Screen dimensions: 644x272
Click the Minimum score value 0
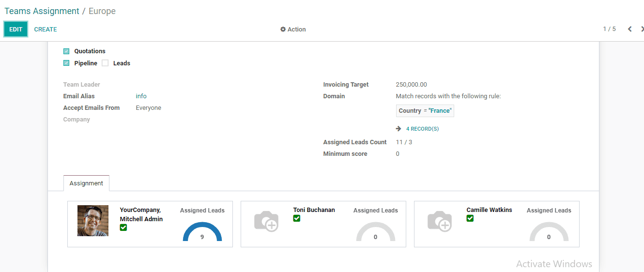click(398, 154)
